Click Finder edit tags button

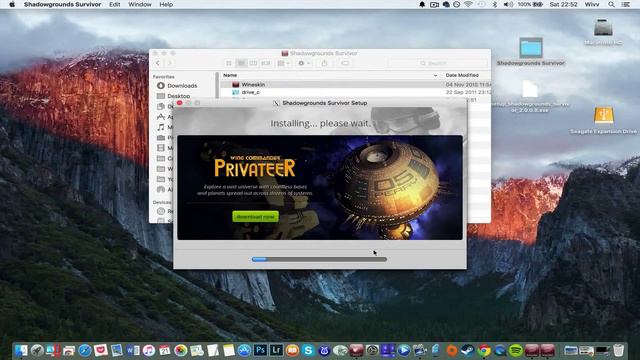coord(345,63)
